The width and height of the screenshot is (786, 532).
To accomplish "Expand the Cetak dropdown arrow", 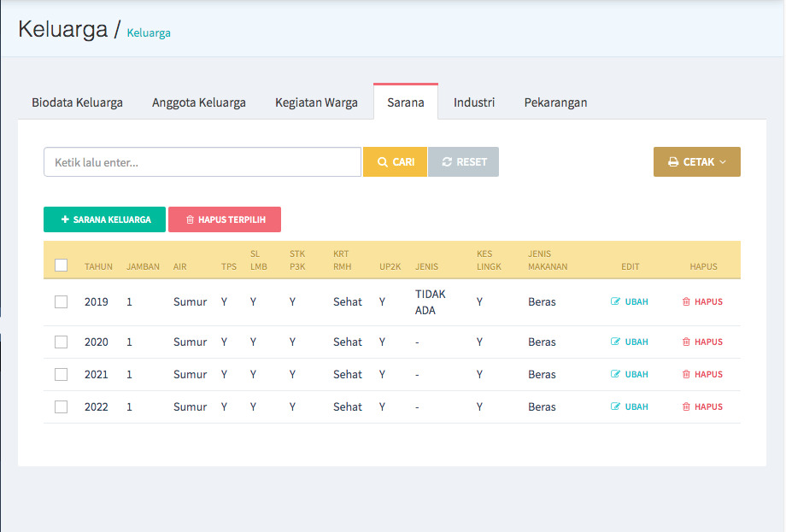I will pos(723,162).
